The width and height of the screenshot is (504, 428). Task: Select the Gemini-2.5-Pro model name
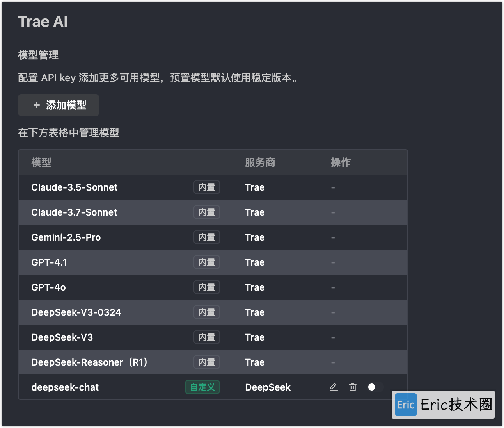(x=66, y=237)
